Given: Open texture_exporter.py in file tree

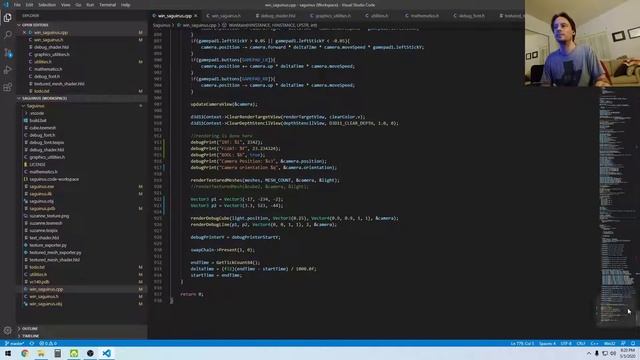Looking at the screenshot, I should [x=48, y=245].
